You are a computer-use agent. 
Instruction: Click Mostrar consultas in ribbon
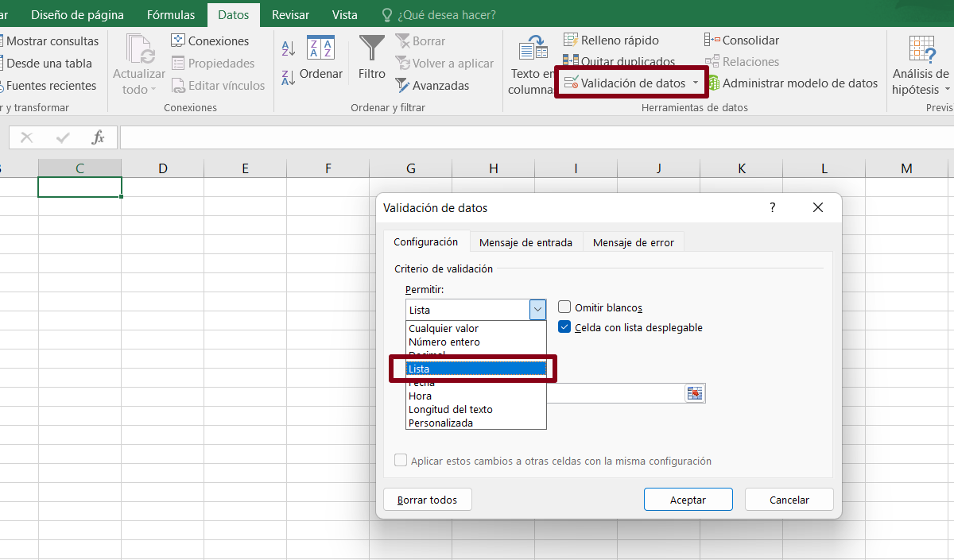[x=49, y=41]
